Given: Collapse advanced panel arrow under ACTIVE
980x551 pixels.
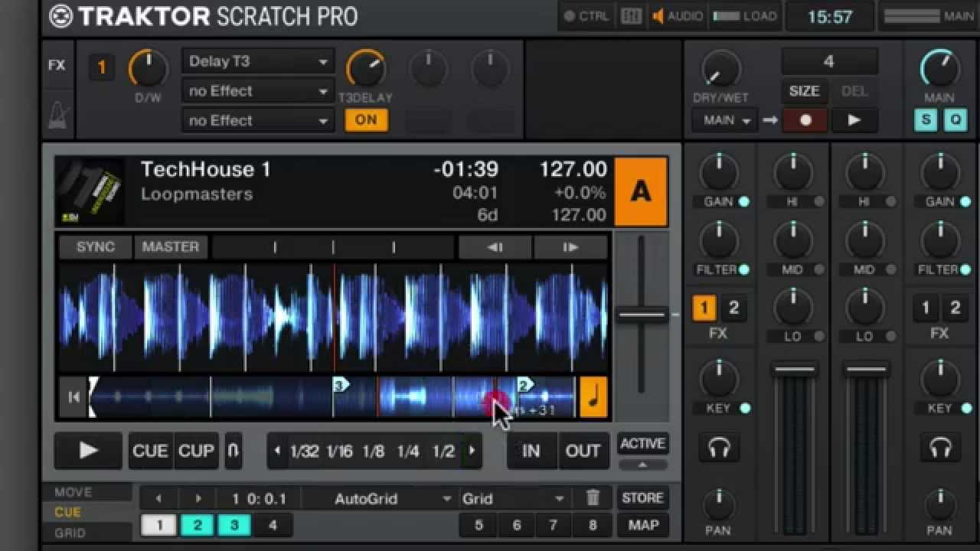Looking at the screenshot, I should click(642, 465).
